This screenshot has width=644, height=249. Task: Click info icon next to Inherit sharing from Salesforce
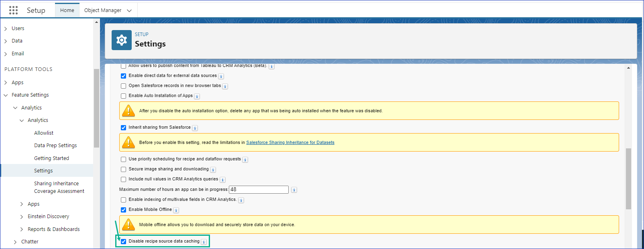195,128
